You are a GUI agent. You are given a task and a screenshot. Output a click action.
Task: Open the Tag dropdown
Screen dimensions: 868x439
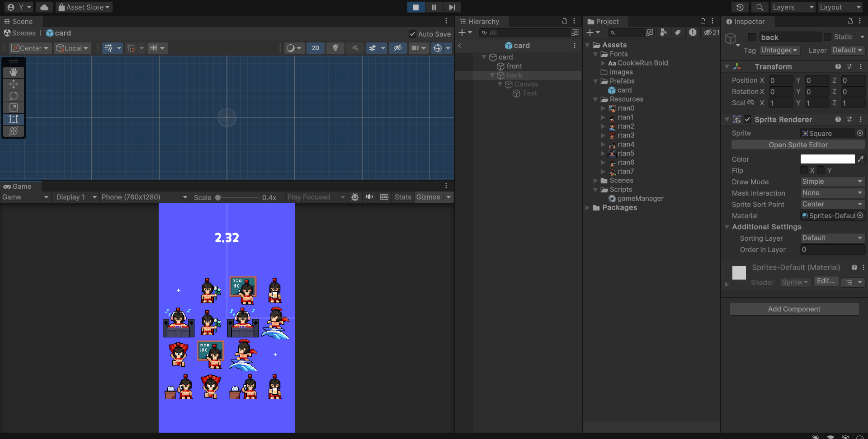pos(780,50)
